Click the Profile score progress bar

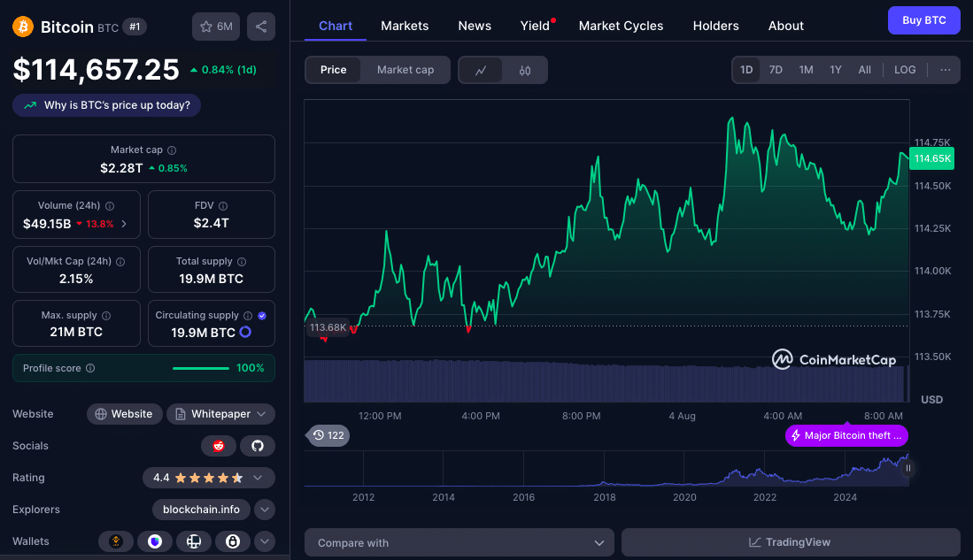(201, 368)
